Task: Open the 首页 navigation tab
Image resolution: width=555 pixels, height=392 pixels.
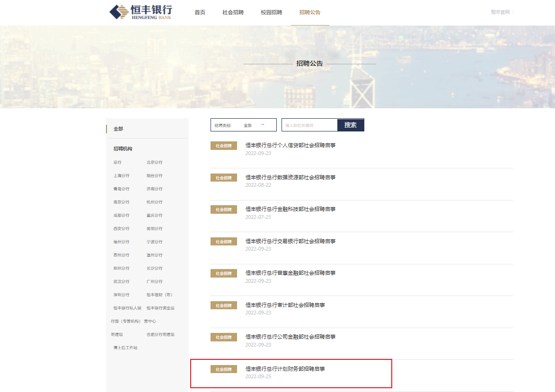Action: [200, 12]
